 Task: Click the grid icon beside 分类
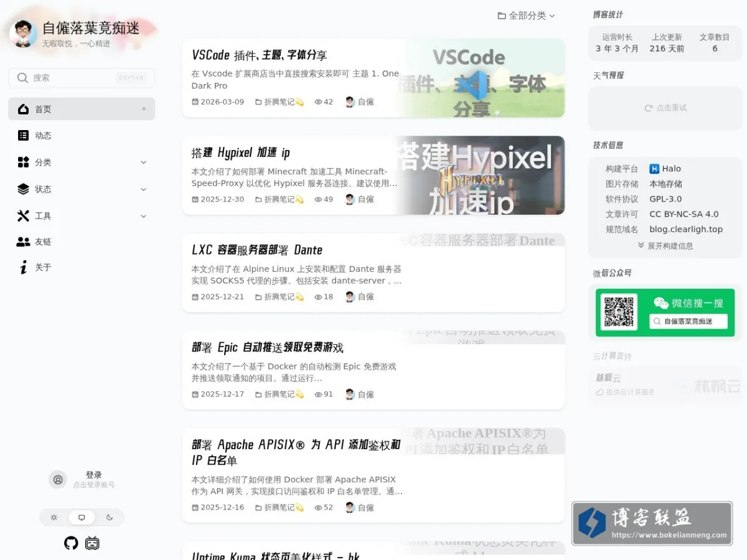[23, 162]
